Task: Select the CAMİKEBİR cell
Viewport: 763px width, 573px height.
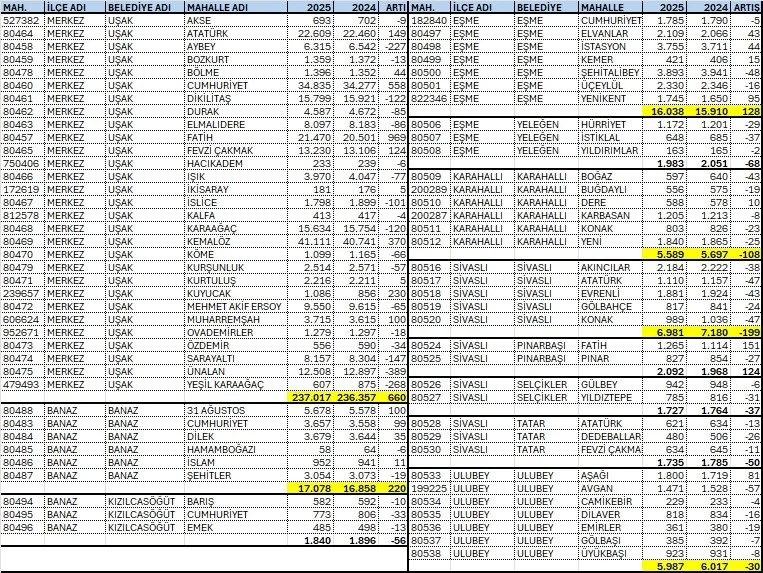Action: coord(610,499)
